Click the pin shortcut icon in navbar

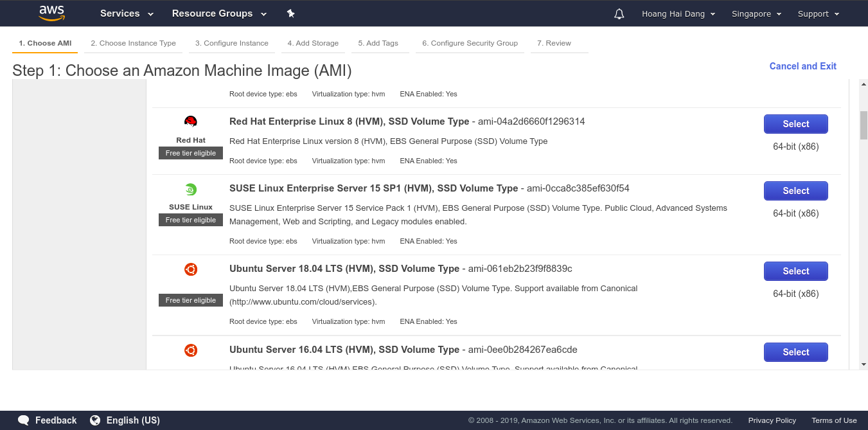(290, 13)
